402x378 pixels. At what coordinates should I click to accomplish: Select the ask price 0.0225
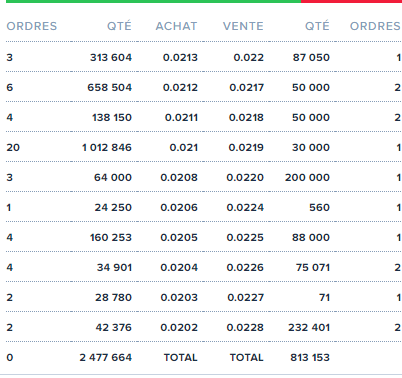(245, 238)
